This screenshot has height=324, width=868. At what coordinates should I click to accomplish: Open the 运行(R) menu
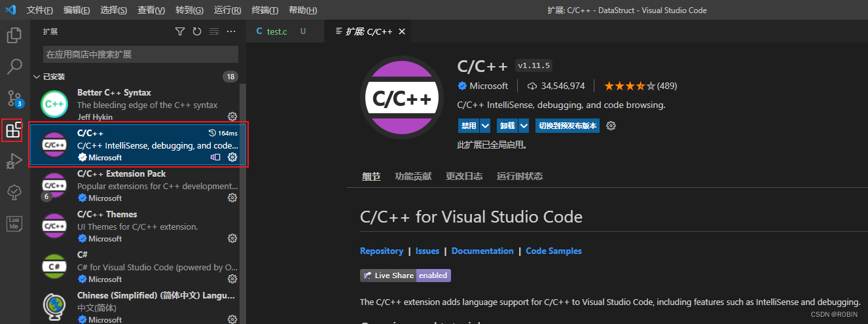point(228,10)
